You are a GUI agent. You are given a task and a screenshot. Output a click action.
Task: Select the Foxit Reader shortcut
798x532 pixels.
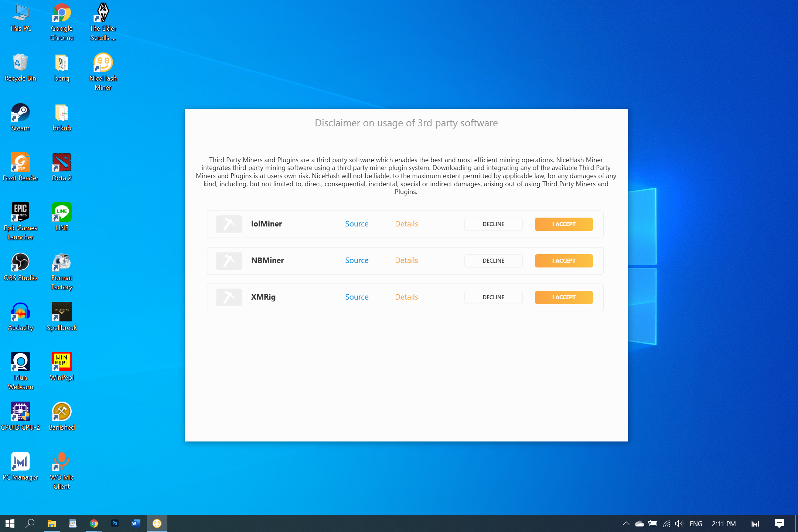[x=20, y=167]
